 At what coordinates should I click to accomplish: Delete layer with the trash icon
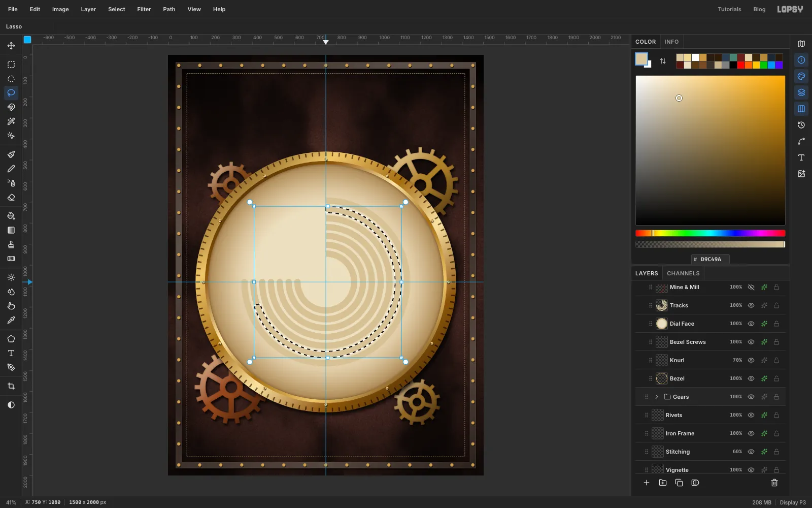(x=774, y=483)
